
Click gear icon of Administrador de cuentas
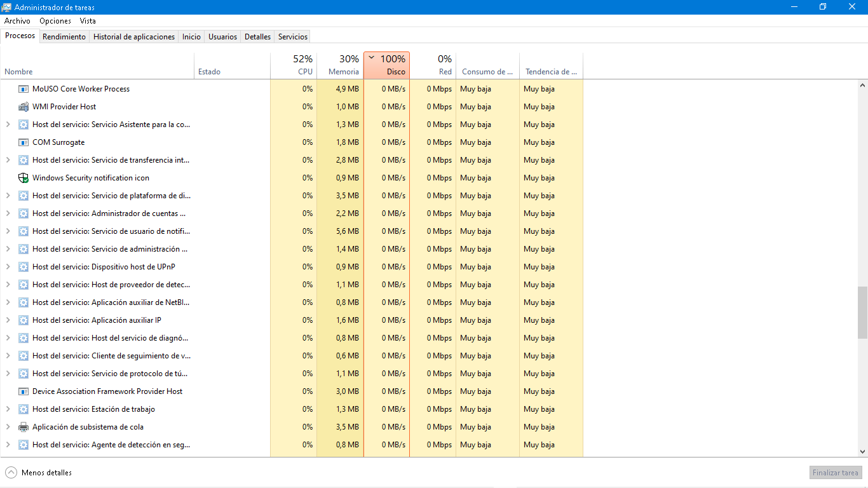pyautogui.click(x=24, y=213)
